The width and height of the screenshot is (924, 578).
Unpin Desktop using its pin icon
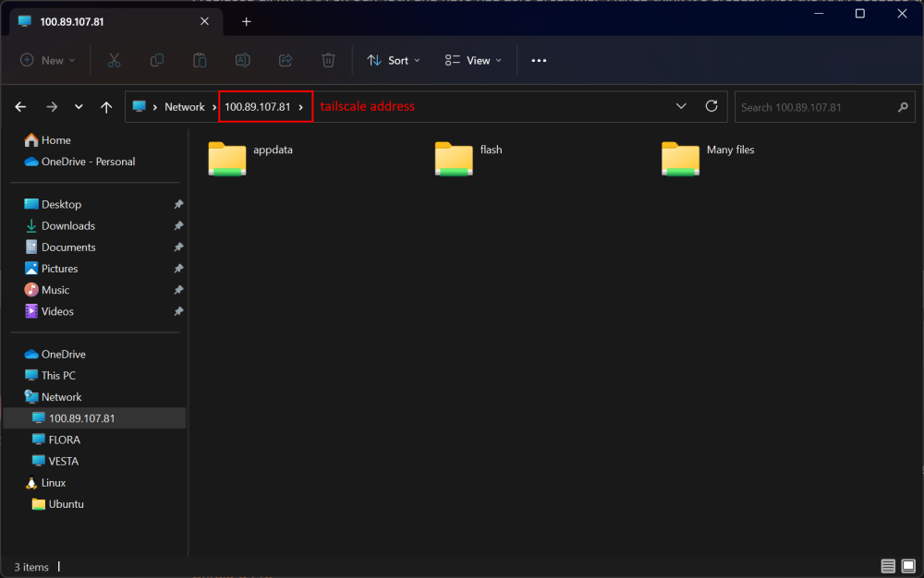(x=178, y=204)
